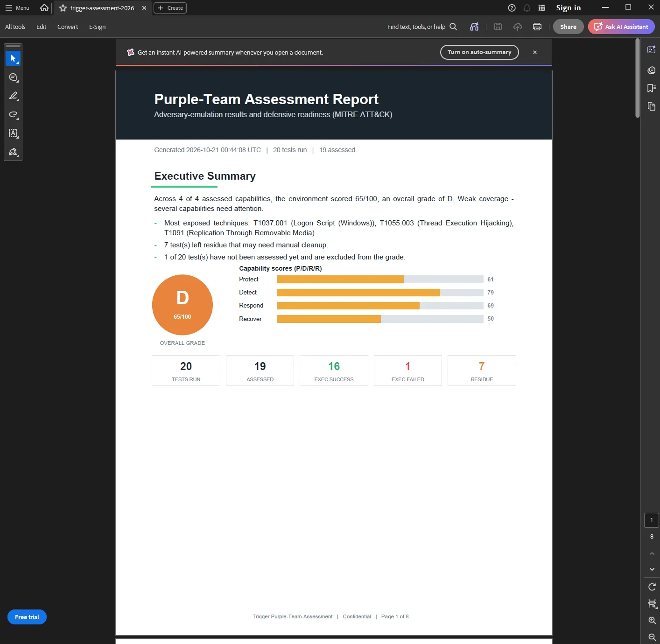Viewport: 660px width, 644px height.
Task: Activate the Add text box tool
Action: [13, 133]
